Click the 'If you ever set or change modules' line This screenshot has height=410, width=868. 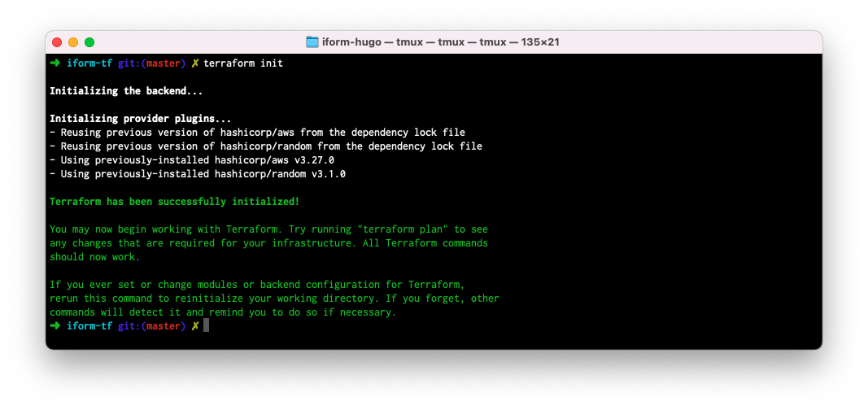pyautogui.click(x=257, y=285)
